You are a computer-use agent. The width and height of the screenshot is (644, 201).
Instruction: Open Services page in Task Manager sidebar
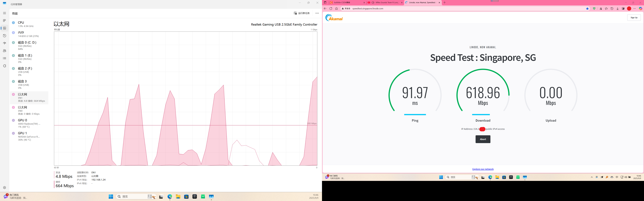pyautogui.click(x=5, y=66)
